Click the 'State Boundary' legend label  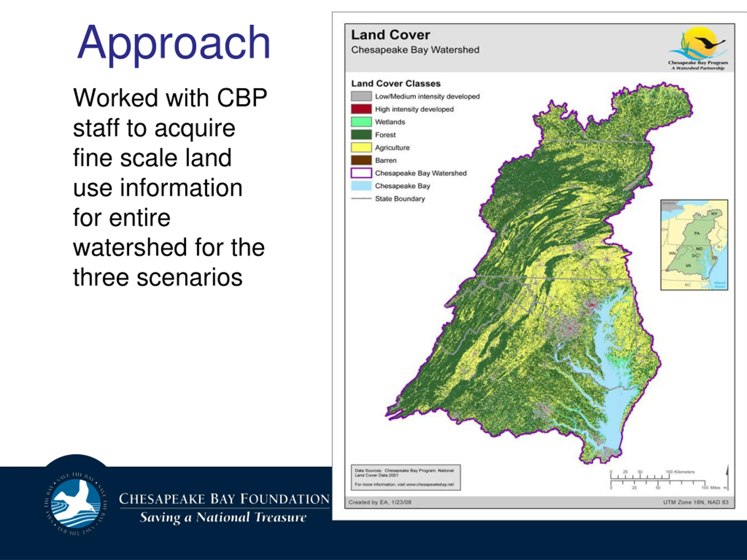[400, 199]
